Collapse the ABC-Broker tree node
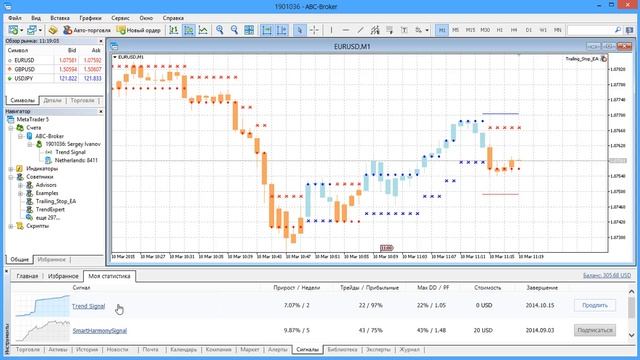640x360 pixels. point(20,136)
